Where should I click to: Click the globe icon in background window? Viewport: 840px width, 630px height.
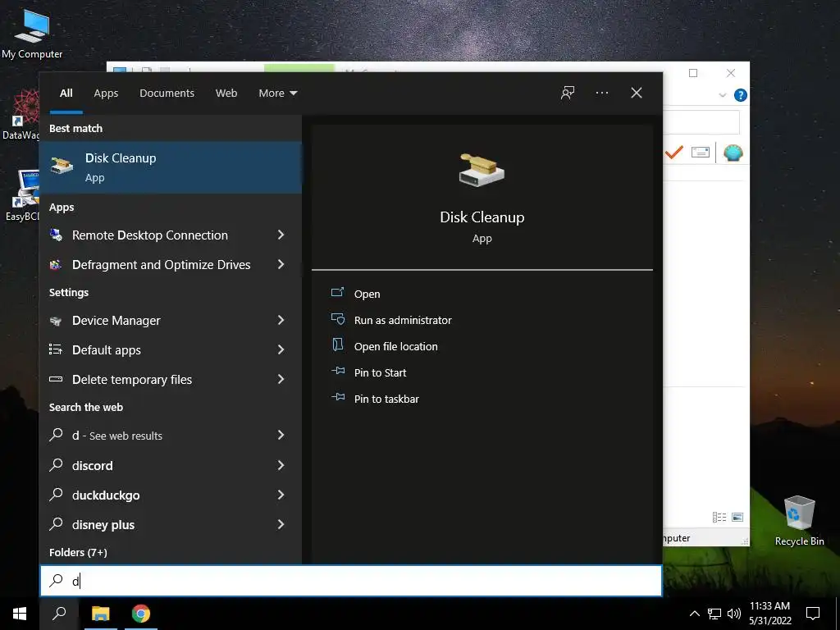click(x=733, y=153)
